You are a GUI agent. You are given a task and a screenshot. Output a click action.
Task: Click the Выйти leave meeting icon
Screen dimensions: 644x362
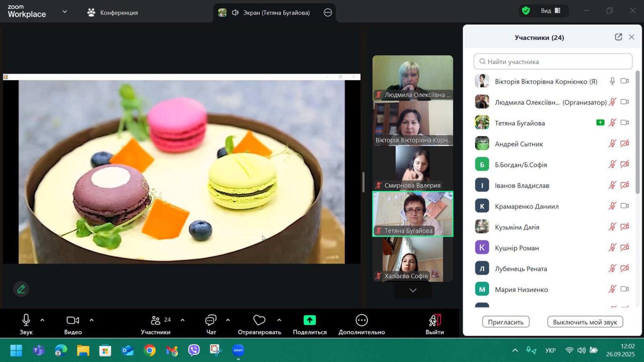coord(435,321)
